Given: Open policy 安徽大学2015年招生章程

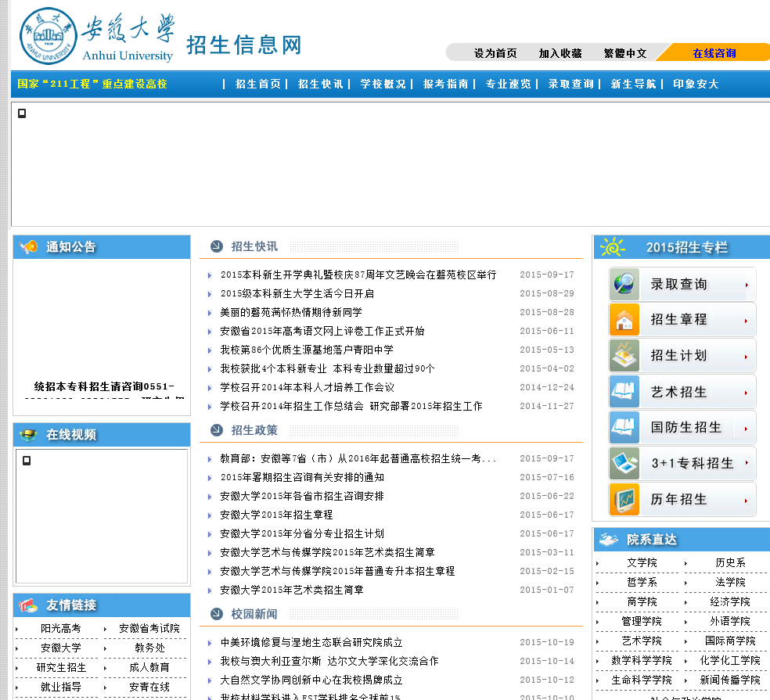Looking at the screenshot, I should point(276,515).
